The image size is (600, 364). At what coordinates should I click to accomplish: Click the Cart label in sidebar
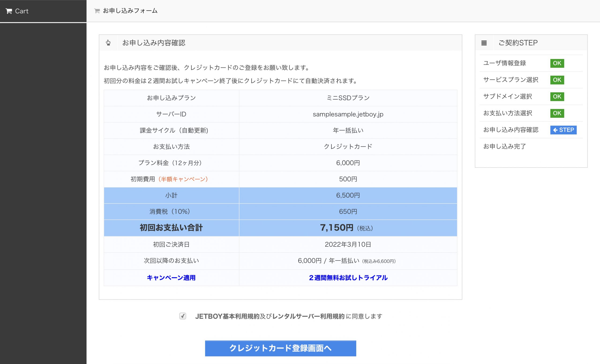[22, 11]
